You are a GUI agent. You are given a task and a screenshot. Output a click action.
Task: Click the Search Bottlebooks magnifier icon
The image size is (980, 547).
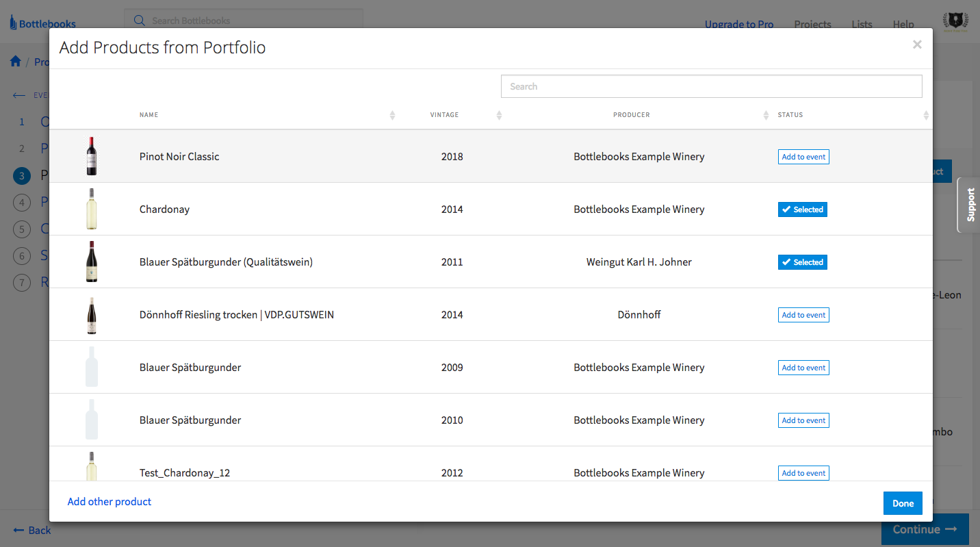coord(140,21)
